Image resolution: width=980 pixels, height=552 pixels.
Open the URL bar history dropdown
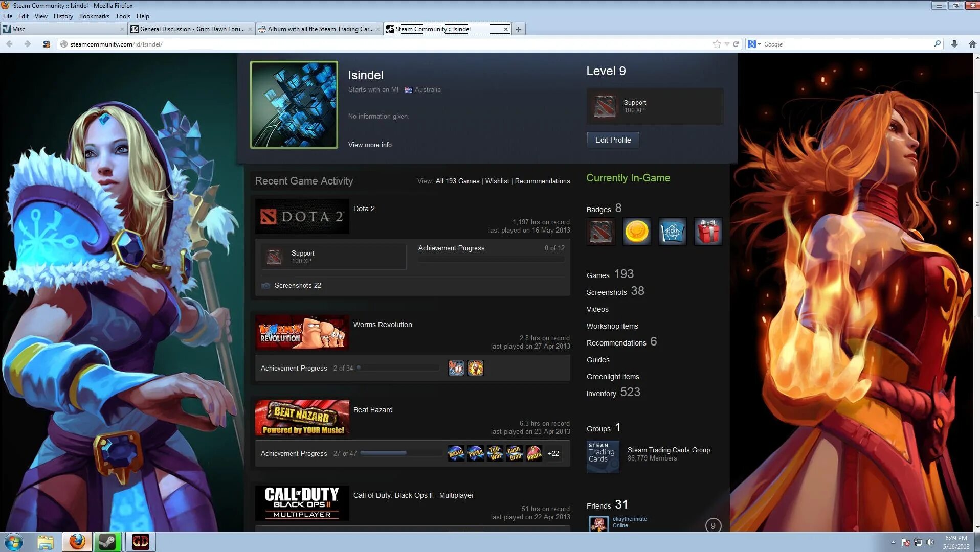727,44
